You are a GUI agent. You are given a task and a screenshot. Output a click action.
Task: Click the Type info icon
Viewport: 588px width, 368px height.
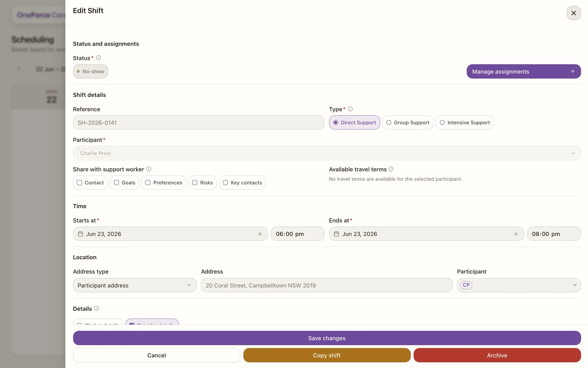(x=350, y=109)
